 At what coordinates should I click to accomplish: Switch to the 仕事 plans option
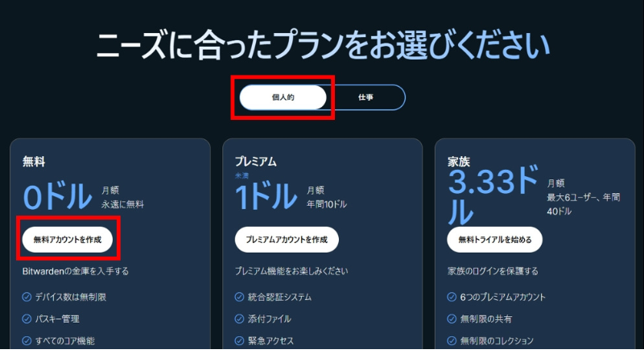365,97
